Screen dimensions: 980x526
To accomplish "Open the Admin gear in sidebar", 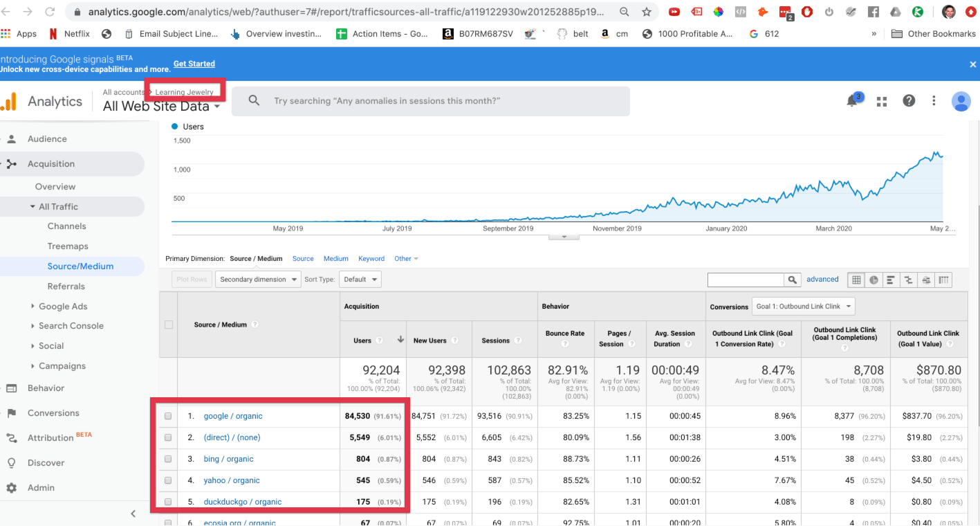I will [x=11, y=488].
